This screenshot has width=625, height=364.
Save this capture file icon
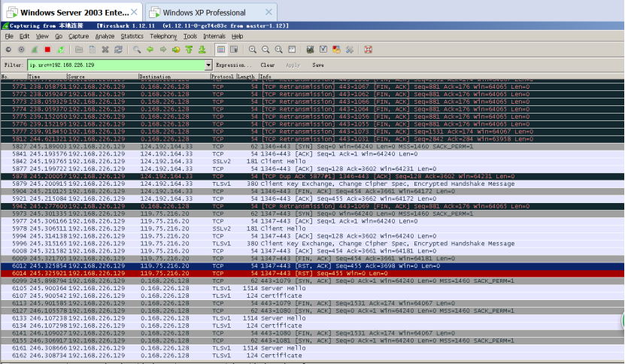click(92, 50)
